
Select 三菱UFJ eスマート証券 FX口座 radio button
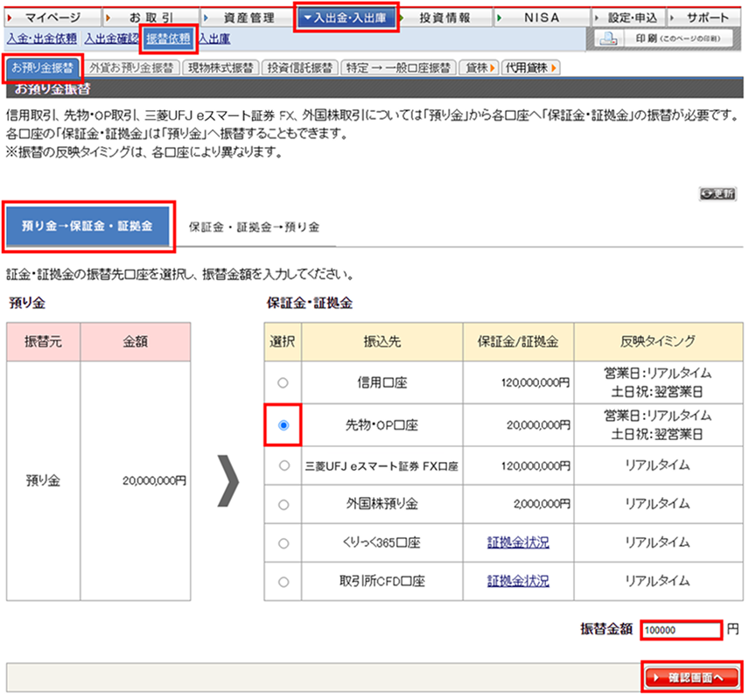click(283, 466)
